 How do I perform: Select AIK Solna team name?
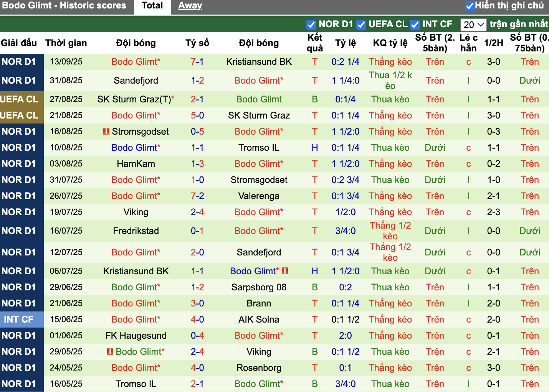pos(259,320)
